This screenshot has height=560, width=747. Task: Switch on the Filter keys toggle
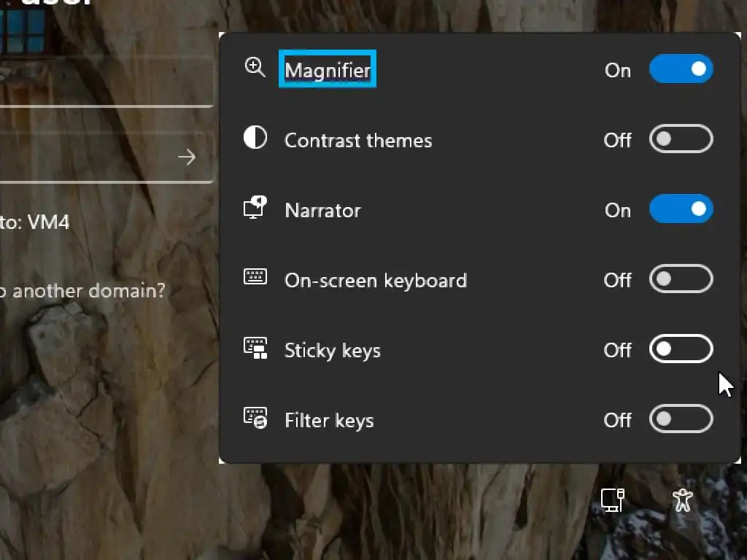tap(681, 419)
